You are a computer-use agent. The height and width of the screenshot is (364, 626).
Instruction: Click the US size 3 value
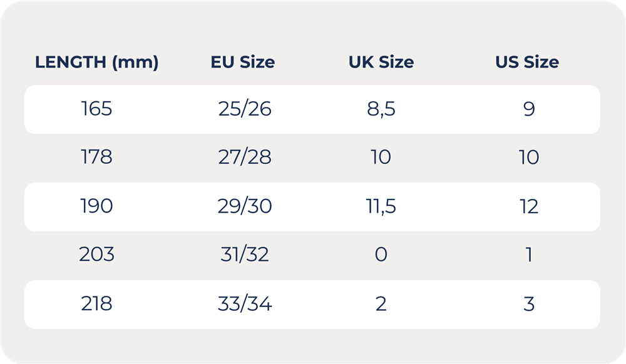pos(529,304)
